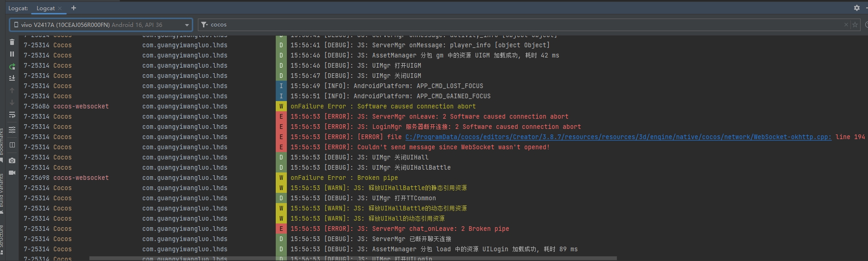Viewport: 868px width, 261px height.
Task: Open Logcat settings gear icon
Action: click(x=856, y=8)
